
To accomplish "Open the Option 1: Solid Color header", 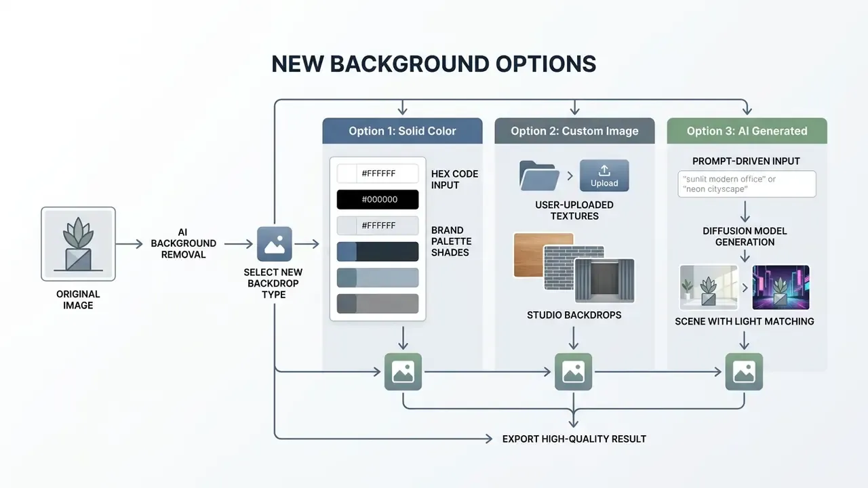I will click(402, 131).
